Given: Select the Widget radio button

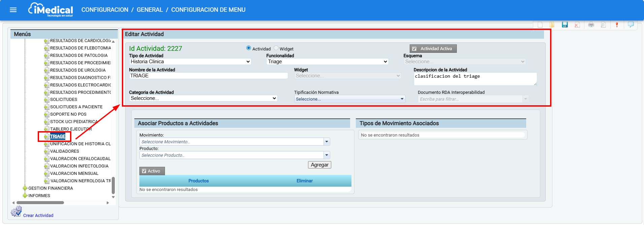Looking at the screenshot, I should [x=276, y=48].
